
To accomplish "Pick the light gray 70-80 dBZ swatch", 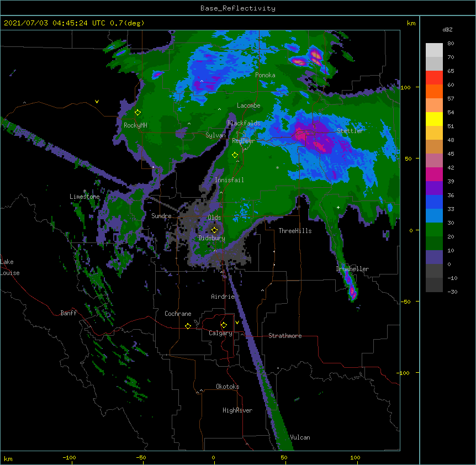I will tap(434, 50).
